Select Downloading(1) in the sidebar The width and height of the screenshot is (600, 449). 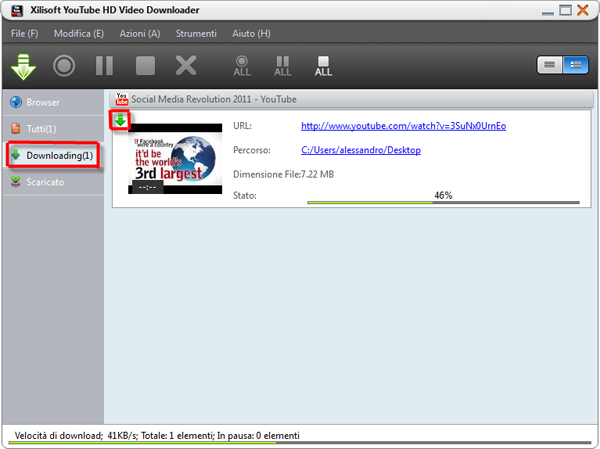(x=53, y=155)
